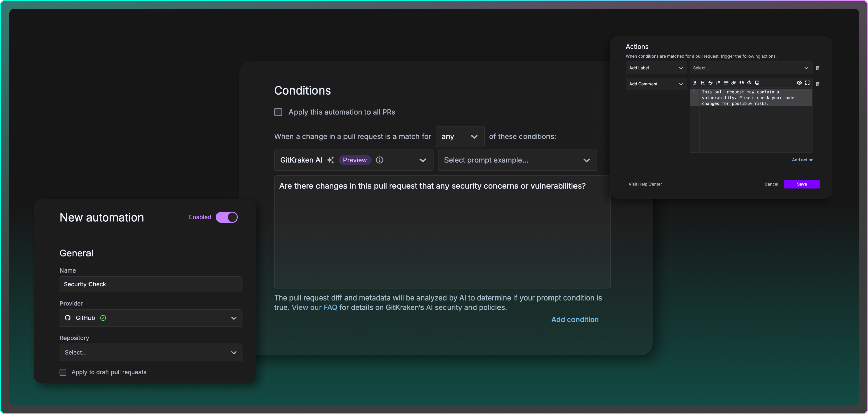Image resolution: width=868 pixels, height=414 pixels.
Task: Insert a blockquote in the comment editor
Action: 741,83
